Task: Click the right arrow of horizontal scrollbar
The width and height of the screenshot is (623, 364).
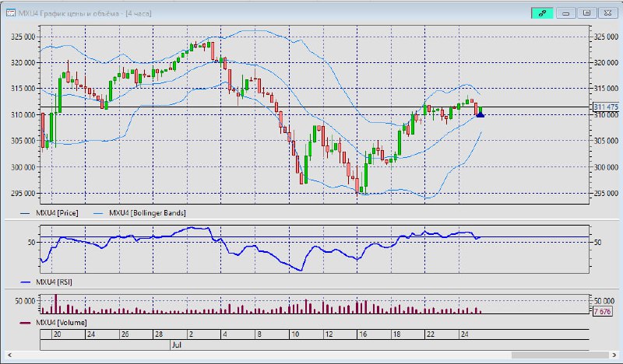Action: pos(614,355)
